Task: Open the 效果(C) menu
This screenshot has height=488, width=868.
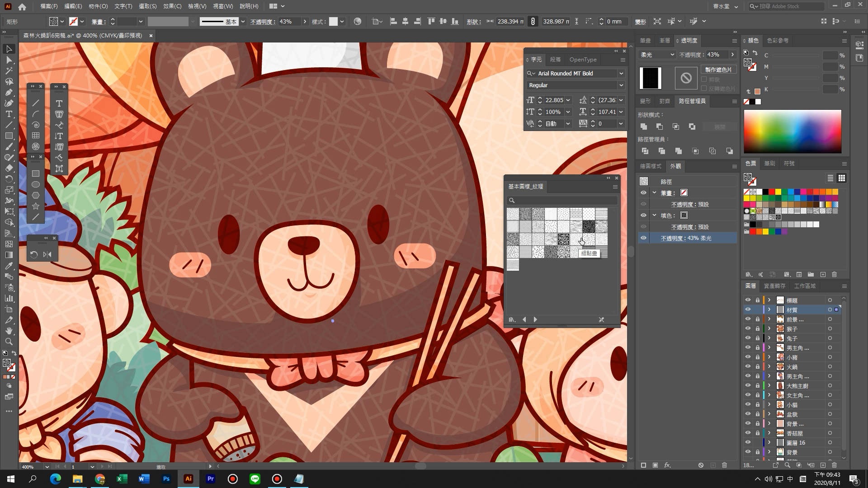Action: click(x=172, y=6)
